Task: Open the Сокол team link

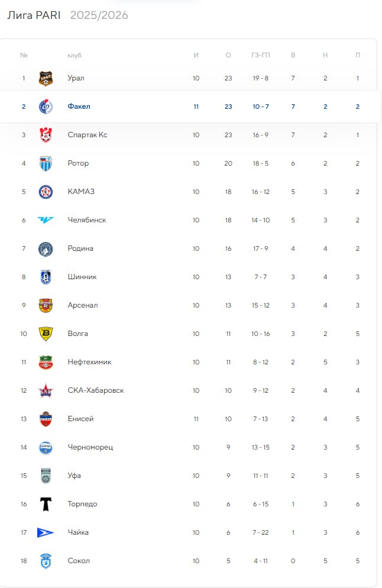Action: click(79, 561)
